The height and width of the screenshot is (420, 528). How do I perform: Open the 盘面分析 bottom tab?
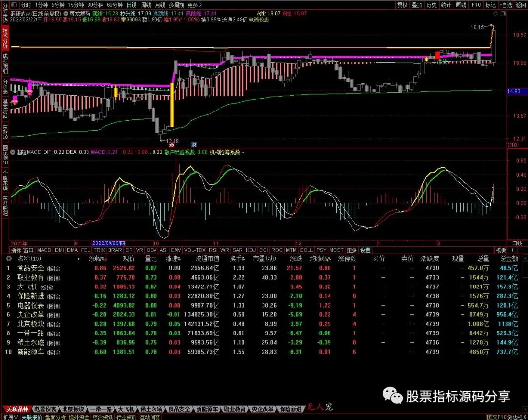coord(55,417)
